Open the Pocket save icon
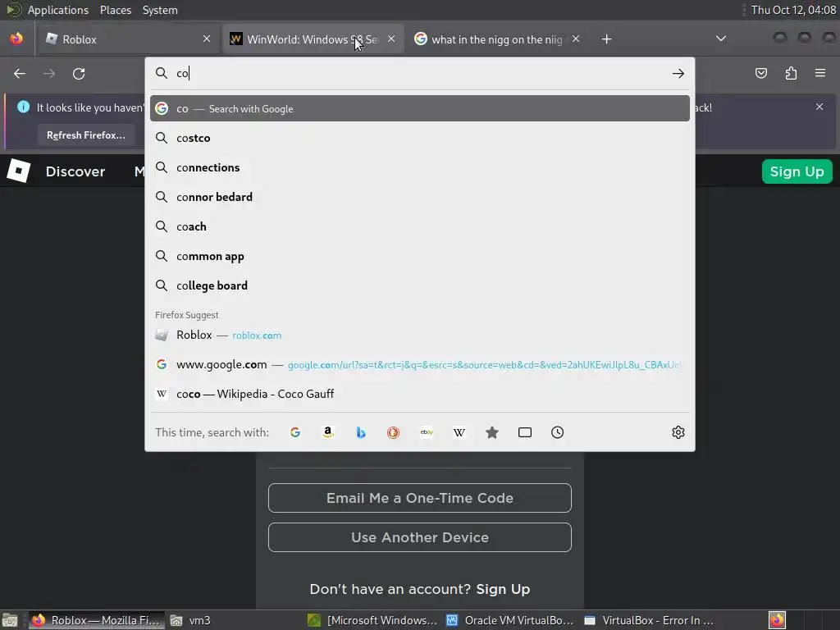Image resolution: width=840 pixels, height=630 pixels. pyautogui.click(x=760, y=73)
